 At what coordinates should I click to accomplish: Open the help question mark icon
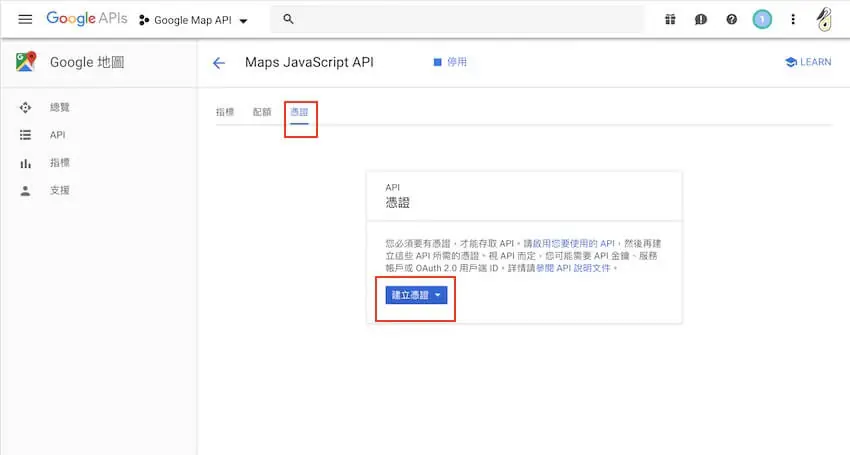(x=731, y=20)
